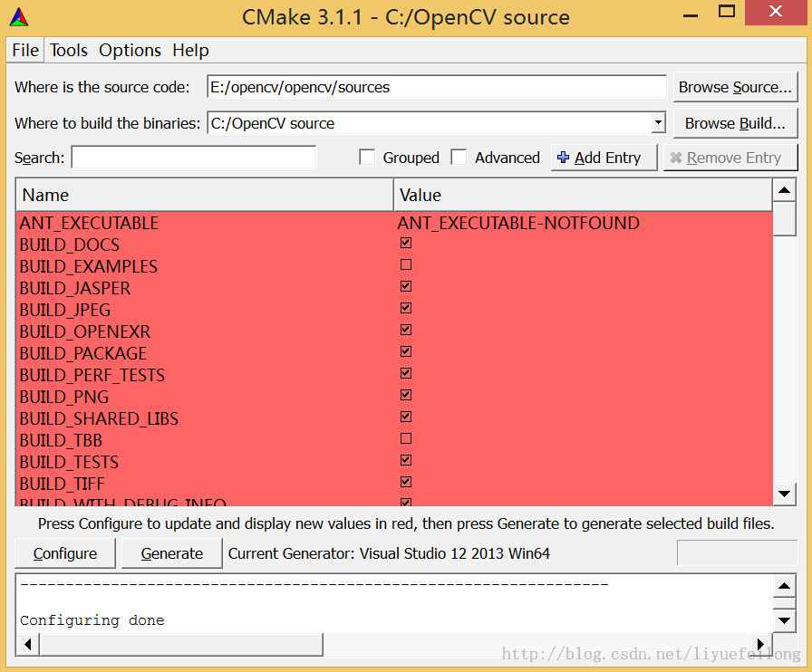Uncheck the BUILD_PNG checkbox

coord(406,395)
